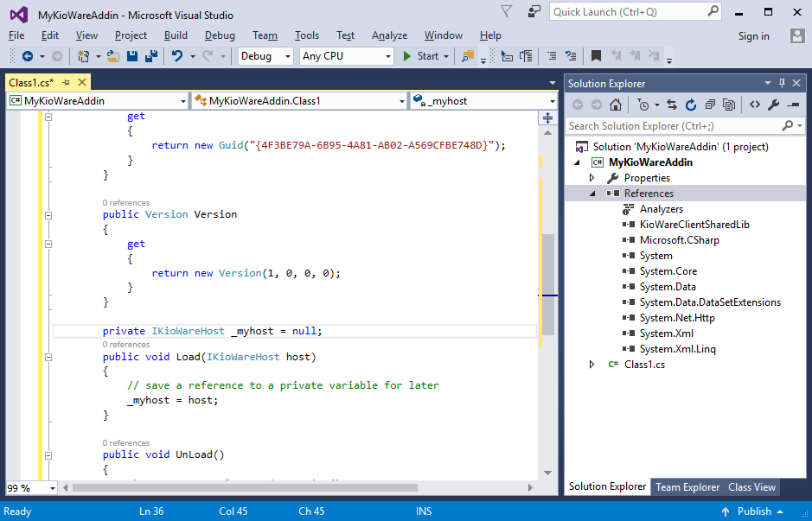Open the File menu

(16, 35)
